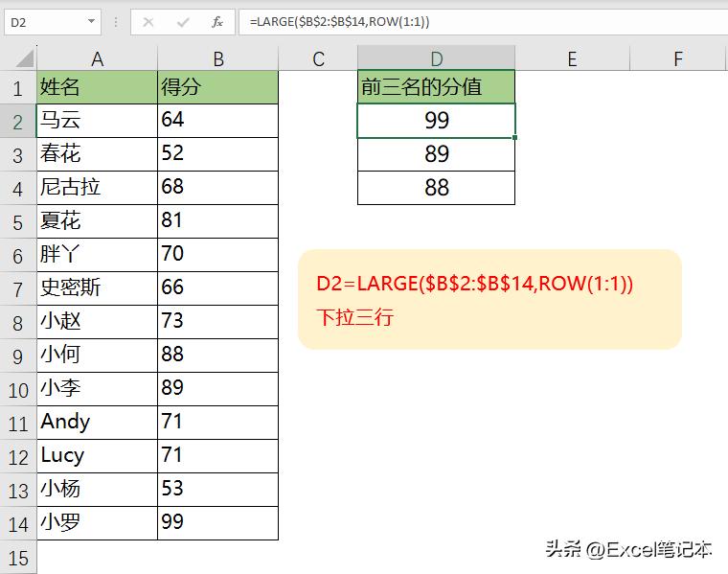Select the cell containing 小李
The height and width of the screenshot is (574, 728).
(x=97, y=389)
